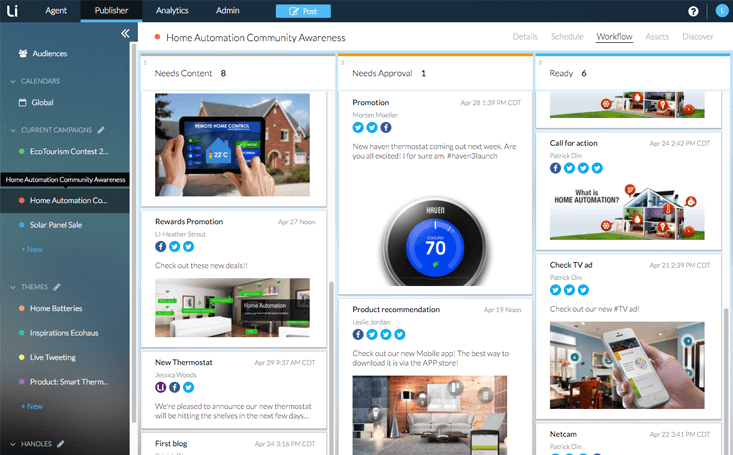Collapse the Calendars section

[x=13, y=81]
